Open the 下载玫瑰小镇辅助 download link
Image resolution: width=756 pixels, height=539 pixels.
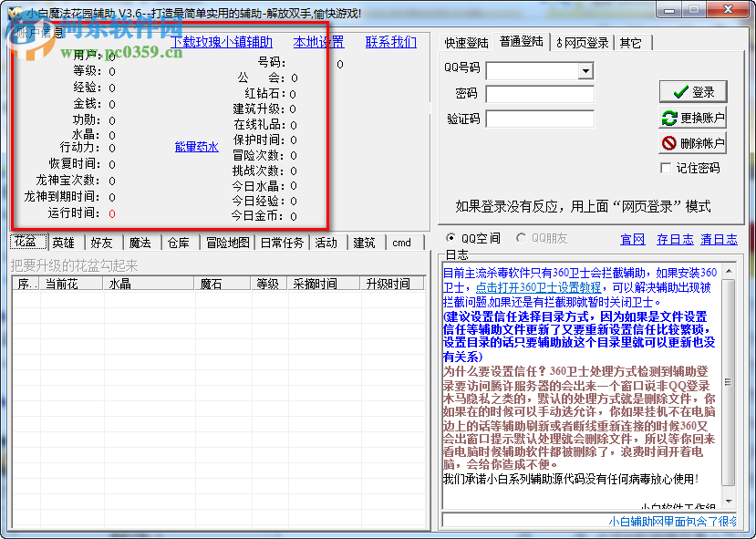coord(222,42)
